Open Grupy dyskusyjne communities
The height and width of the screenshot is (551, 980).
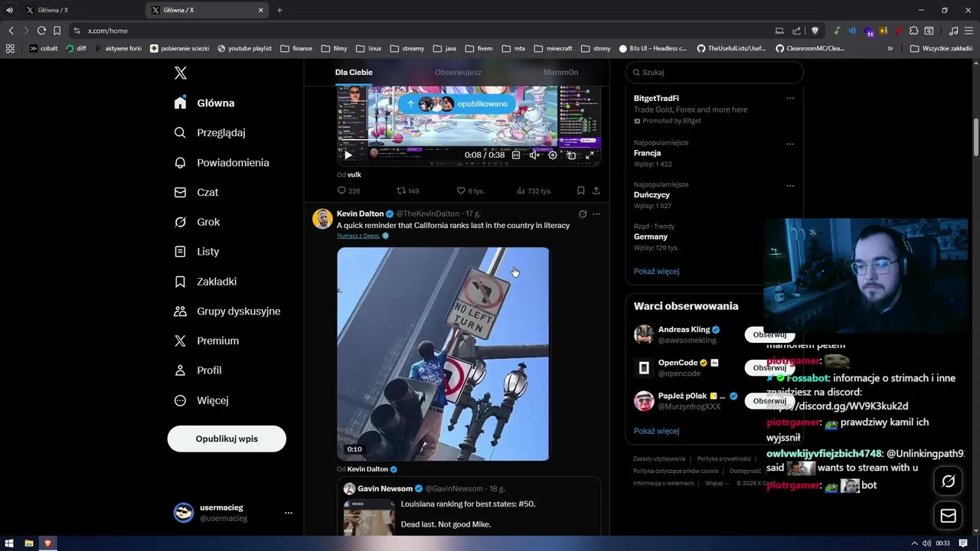(227, 311)
